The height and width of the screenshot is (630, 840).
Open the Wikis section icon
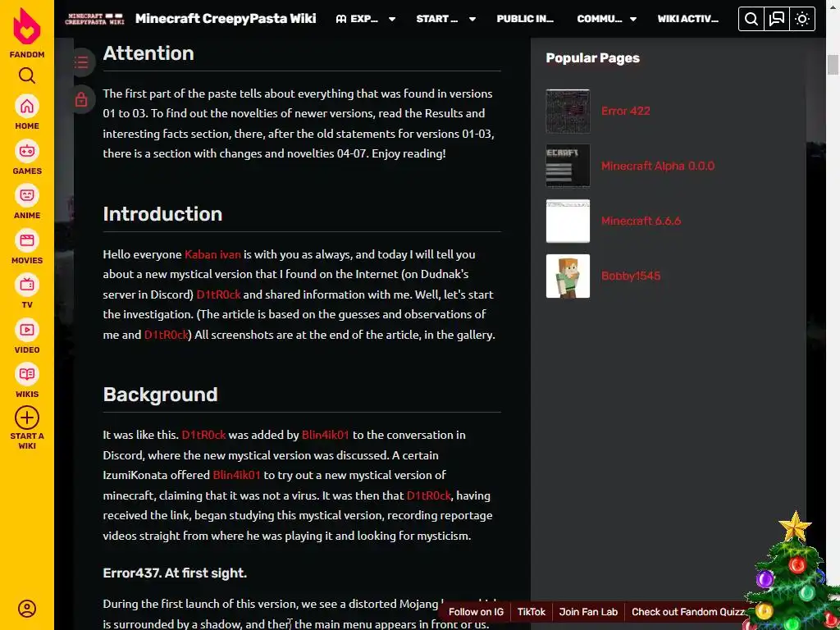(27, 374)
